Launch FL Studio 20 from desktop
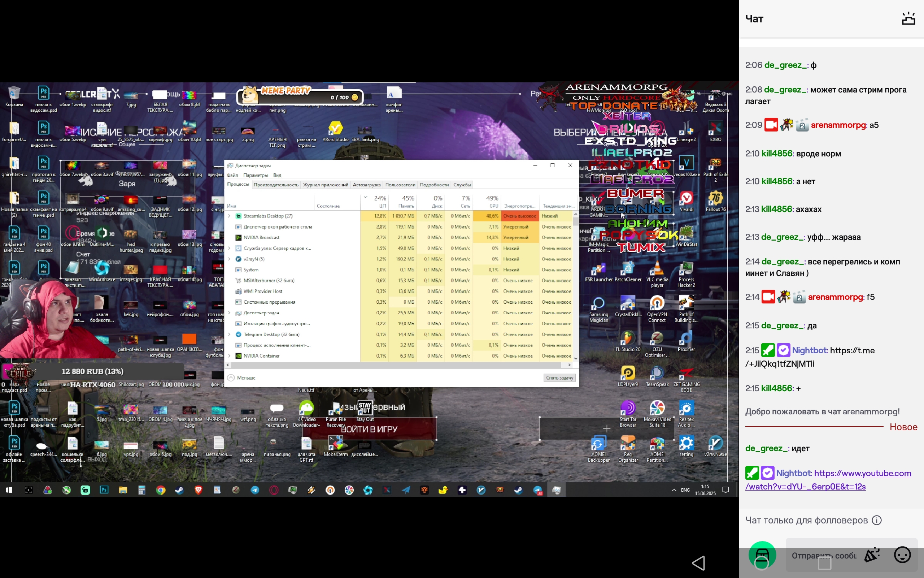This screenshot has height=578, width=924. click(x=628, y=341)
